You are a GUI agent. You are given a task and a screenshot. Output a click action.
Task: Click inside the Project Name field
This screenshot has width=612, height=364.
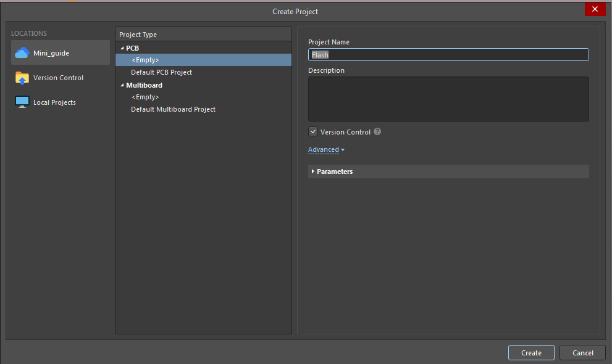pyautogui.click(x=448, y=54)
